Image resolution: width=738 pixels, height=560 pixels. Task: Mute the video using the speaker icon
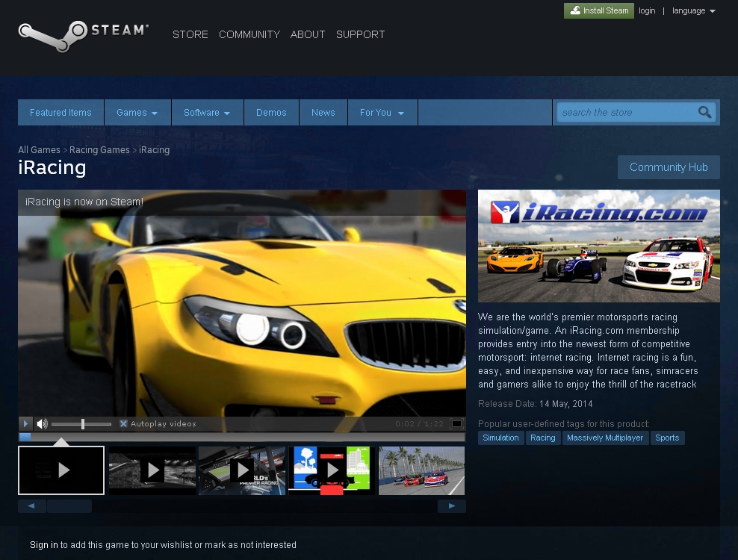(x=43, y=423)
